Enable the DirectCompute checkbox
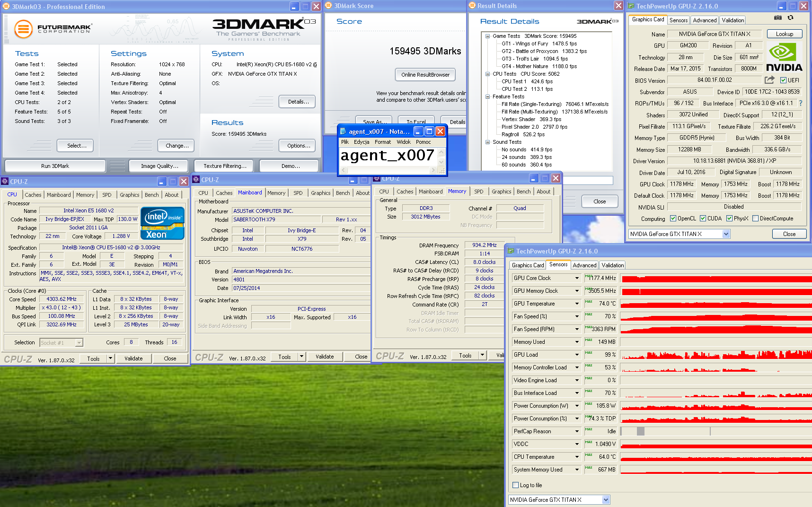 (x=755, y=219)
